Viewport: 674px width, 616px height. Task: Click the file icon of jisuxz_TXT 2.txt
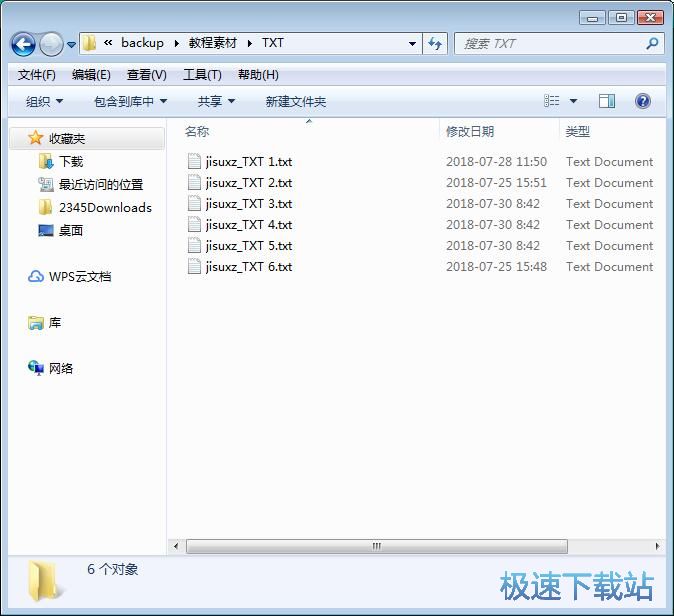pyautogui.click(x=194, y=183)
